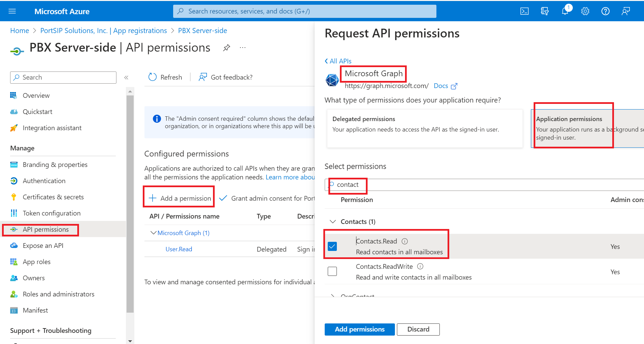
Task: Pin the API permissions blade
Action: click(x=226, y=48)
